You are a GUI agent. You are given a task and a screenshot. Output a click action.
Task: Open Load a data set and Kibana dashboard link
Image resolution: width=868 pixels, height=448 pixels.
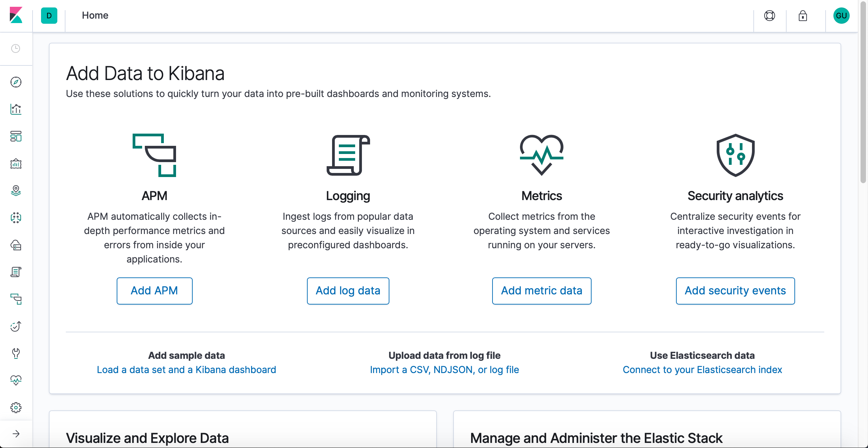[186, 370]
